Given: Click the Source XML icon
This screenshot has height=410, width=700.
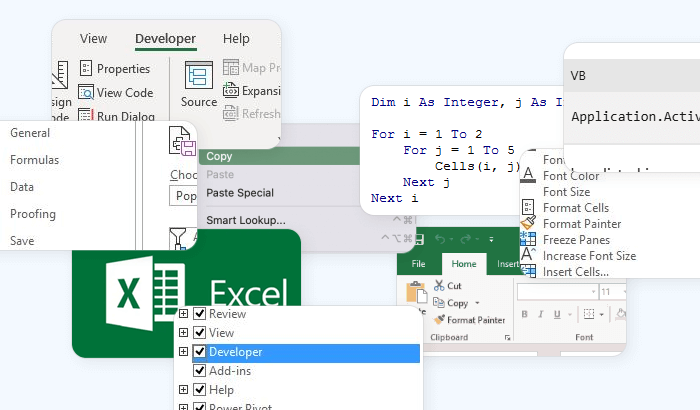Looking at the screenshot, I should 199,75.
